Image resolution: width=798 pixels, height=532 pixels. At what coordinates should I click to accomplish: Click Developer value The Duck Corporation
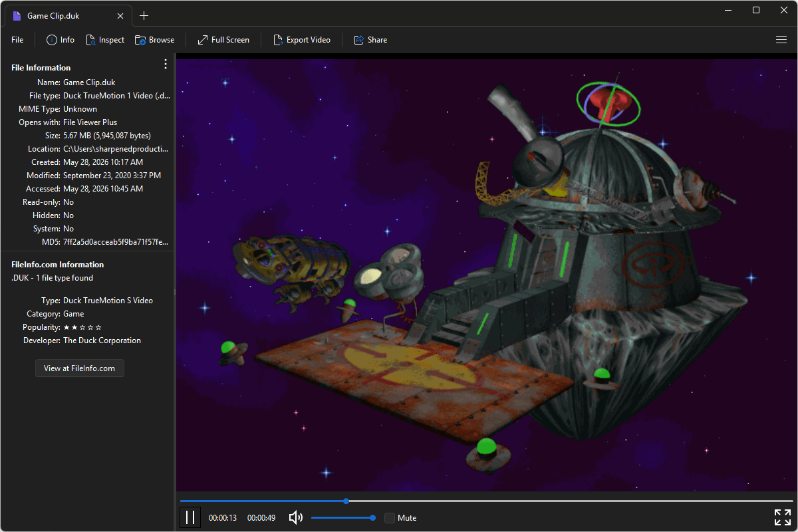click(102, 340)
